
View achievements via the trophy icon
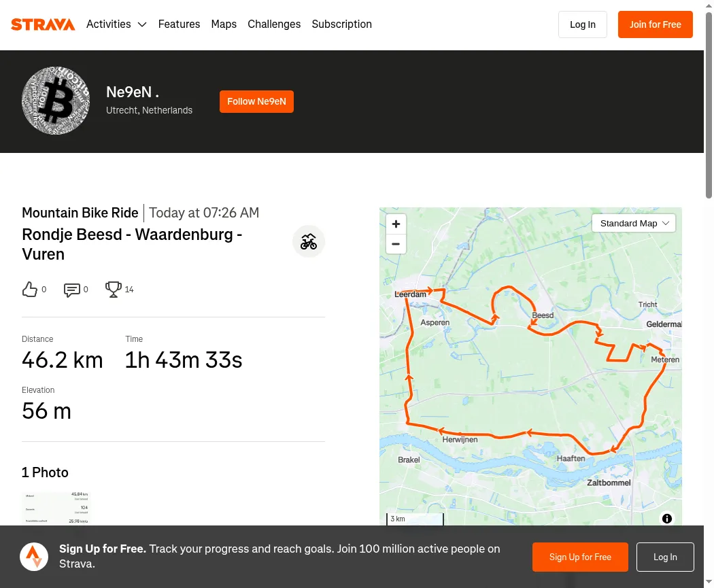(114, 290)
